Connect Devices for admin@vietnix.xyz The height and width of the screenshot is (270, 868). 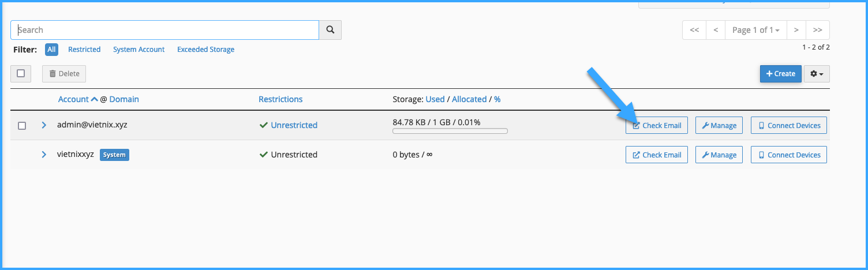(x=789, y=125)
